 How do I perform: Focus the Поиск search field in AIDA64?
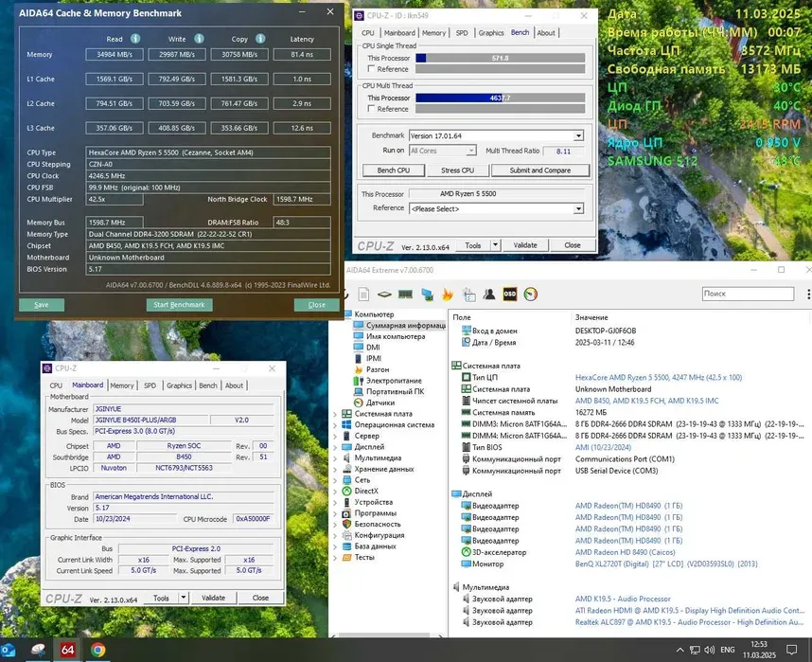click(x=748, y=294)
